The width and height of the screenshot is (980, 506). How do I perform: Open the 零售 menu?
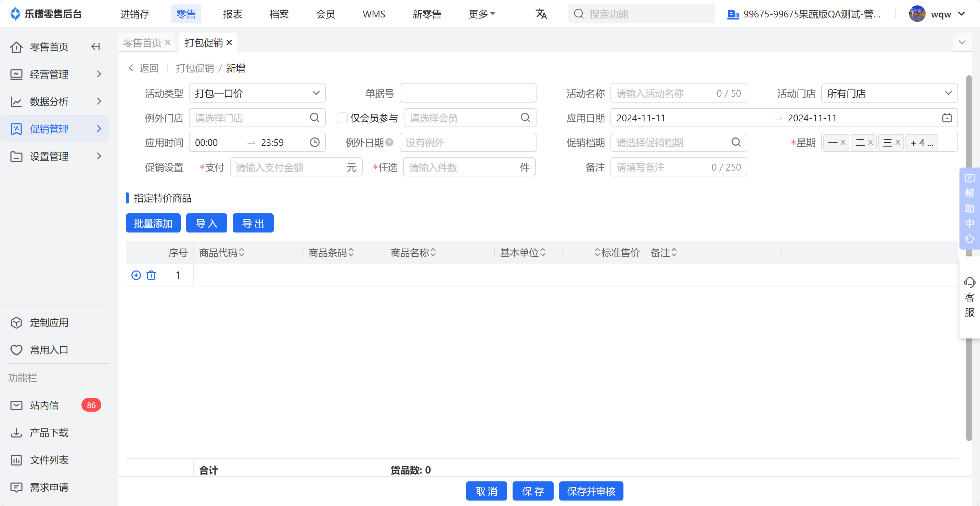pyautogui.click(x=186, y=14)
